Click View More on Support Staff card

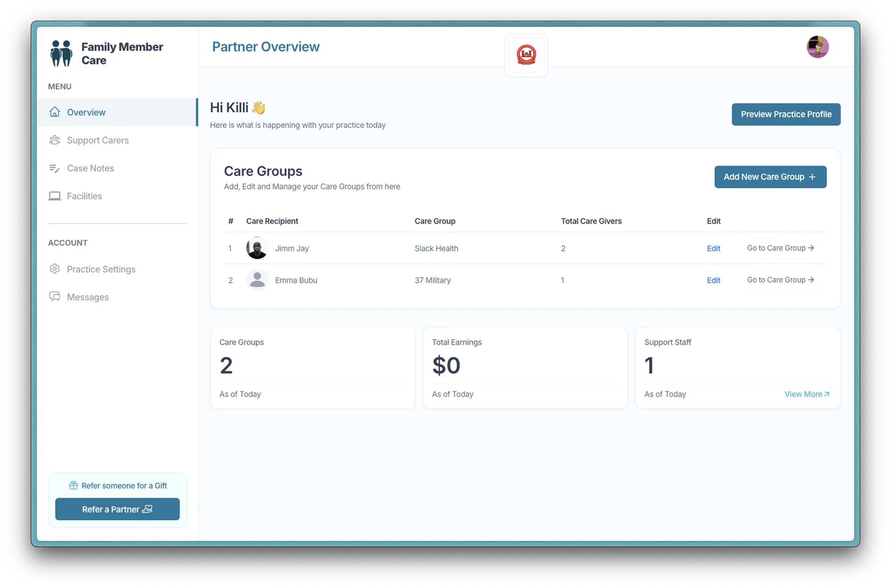pos(807,394)
